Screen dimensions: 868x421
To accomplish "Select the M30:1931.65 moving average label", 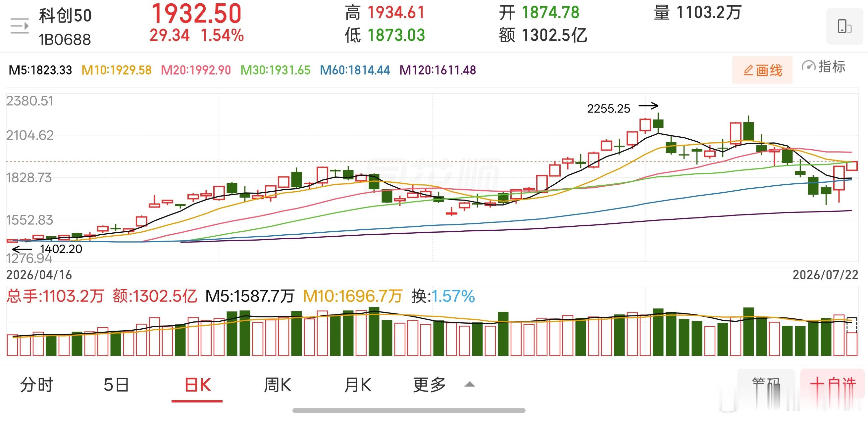I will [275, 70].
